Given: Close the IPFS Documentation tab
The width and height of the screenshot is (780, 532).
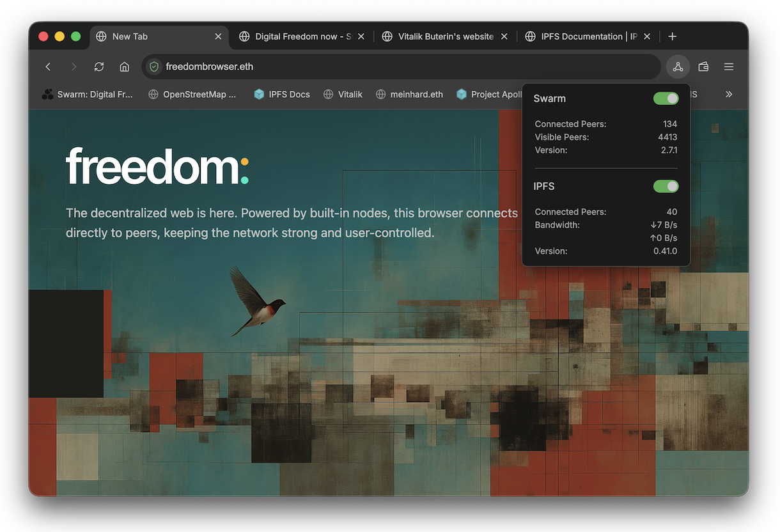Looking at the screenshot, I should [647, 36].
